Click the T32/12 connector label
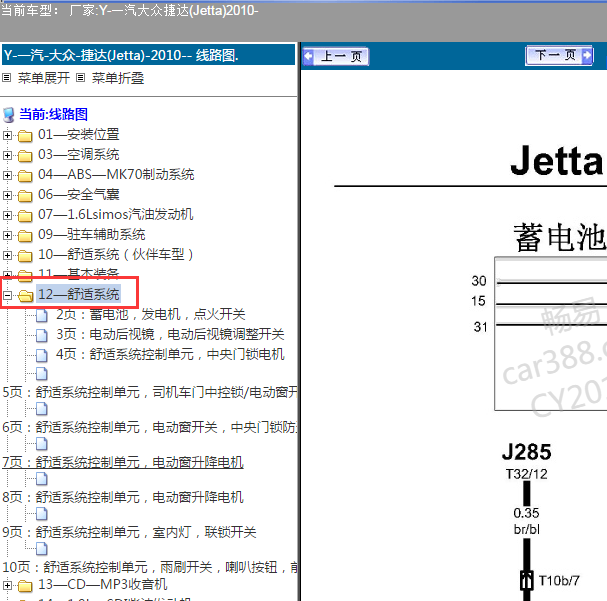Screen dimensions: 607x601 point(526,474)
